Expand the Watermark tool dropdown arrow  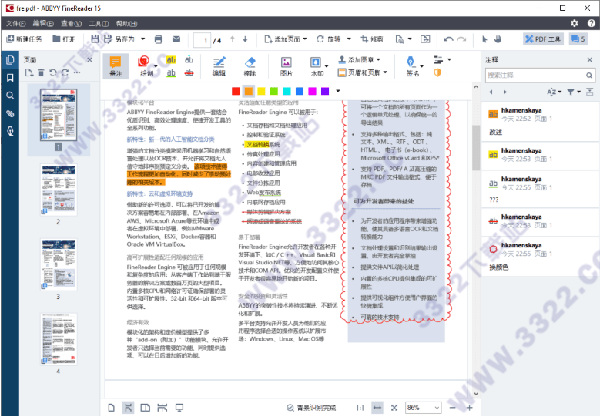click(x=326, y=66)
